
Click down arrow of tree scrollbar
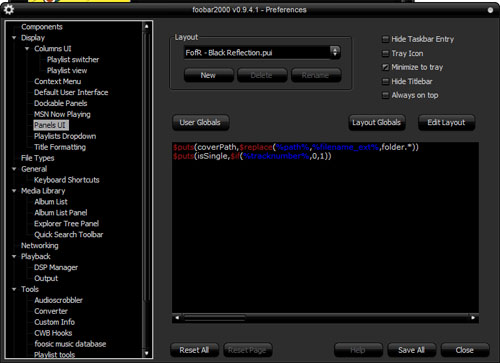click(x=146, y=353)
